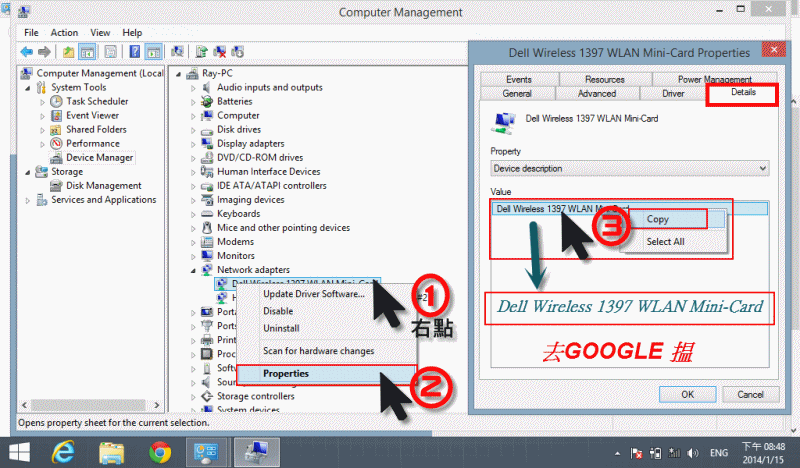The width and height of the screenshot is (800, 468).
Task: Click the Properties sheet toolbar icon
Action: [110, 52]
